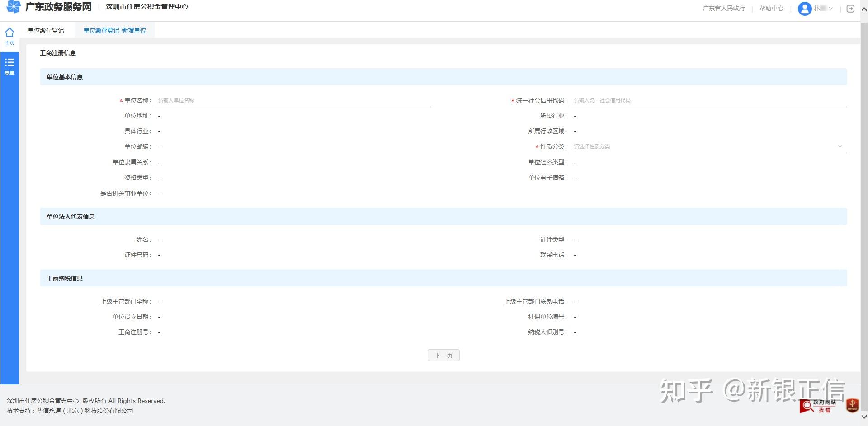This screenshot has width=868, height=426.
Task: Click the 是否机关事业单位 label
Action: click(126, 193)
